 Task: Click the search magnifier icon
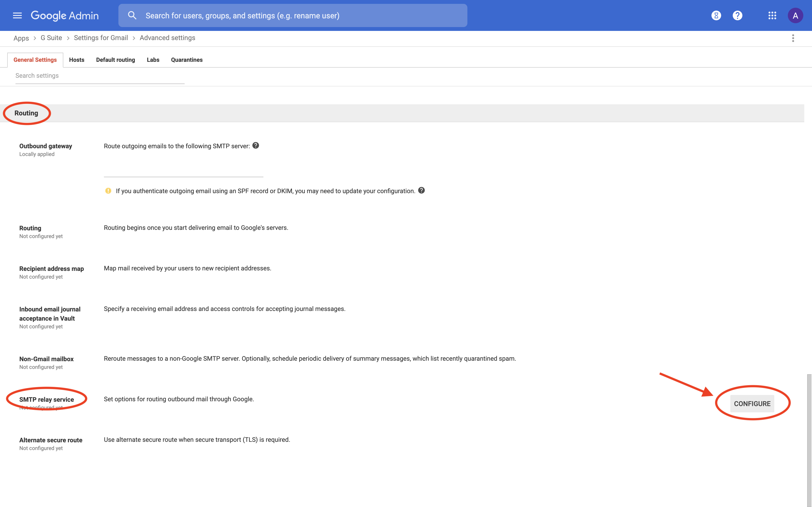pyautogui.click(x=132, y=15)
